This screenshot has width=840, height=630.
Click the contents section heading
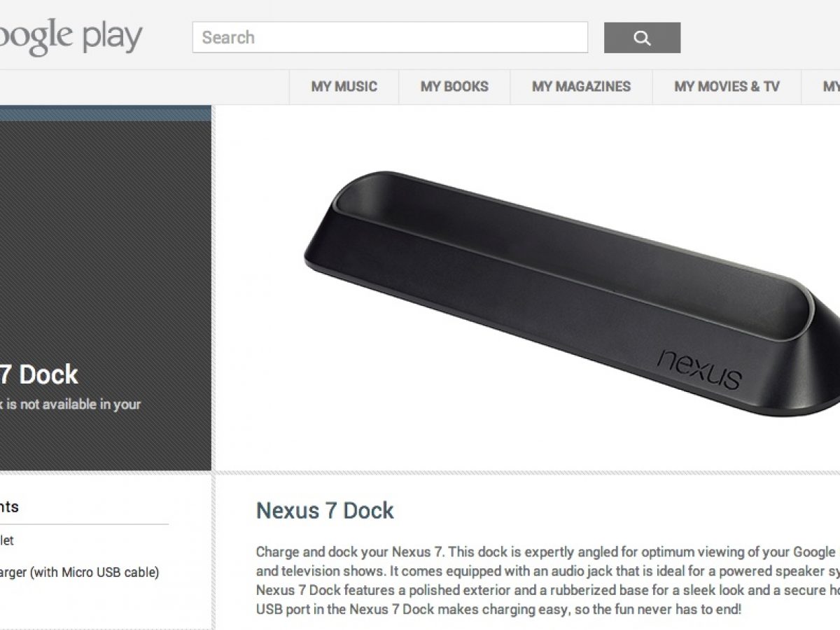pos(9,507)
